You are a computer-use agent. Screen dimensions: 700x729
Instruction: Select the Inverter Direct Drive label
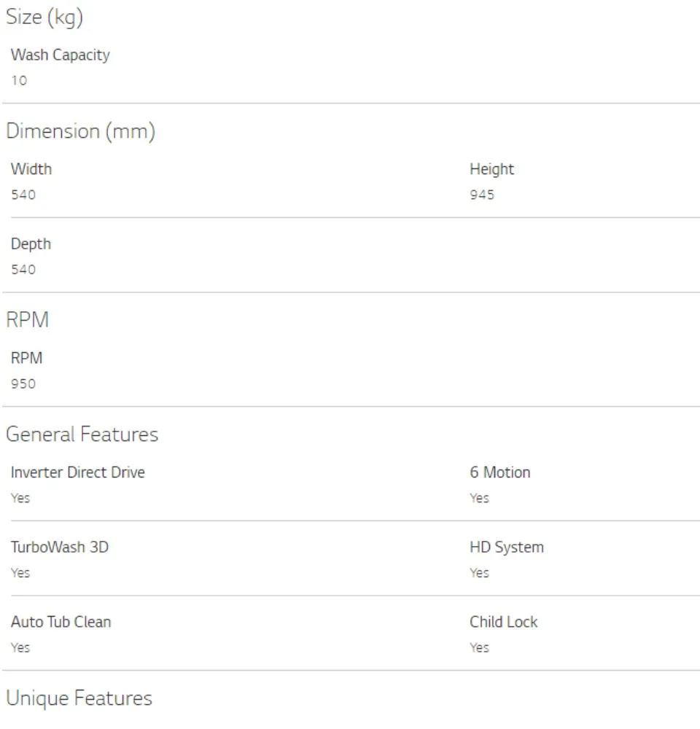(77, 472)
